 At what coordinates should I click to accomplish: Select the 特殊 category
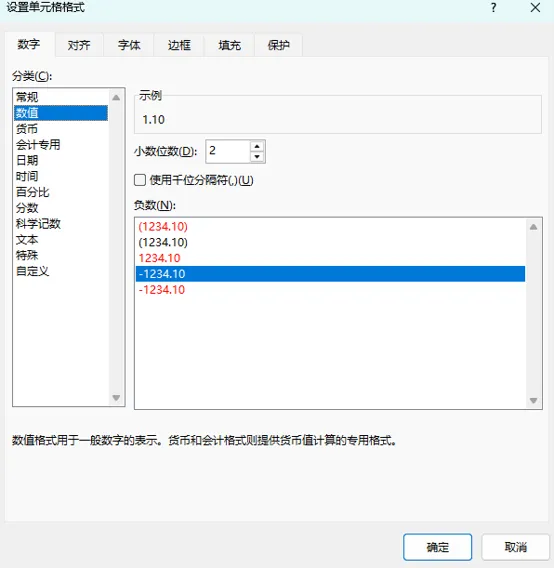coord(61,255)
